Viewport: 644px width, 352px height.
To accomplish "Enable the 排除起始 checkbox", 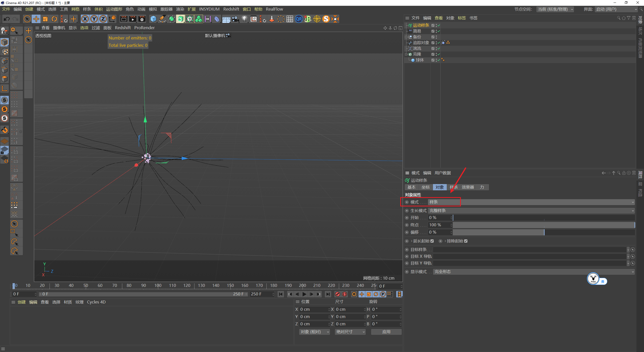I will point(466,241).
